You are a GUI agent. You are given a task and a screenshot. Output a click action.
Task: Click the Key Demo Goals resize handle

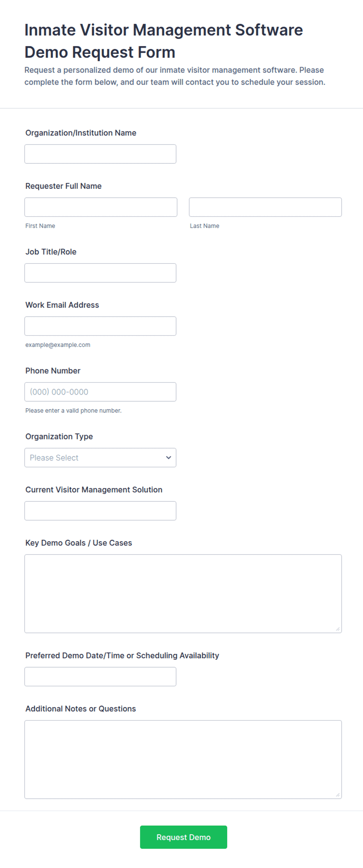tap(338, 629)
